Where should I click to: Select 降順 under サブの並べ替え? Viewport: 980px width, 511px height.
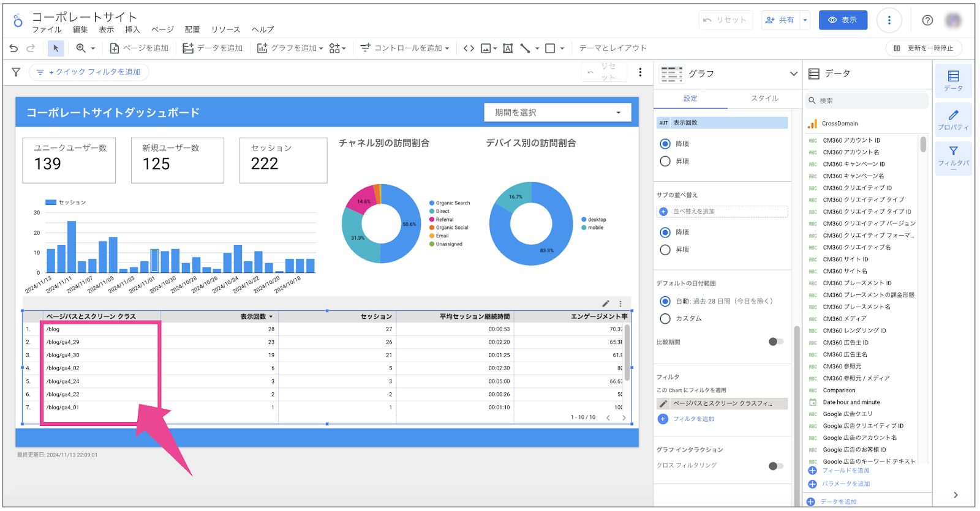[x=665, y=233]
